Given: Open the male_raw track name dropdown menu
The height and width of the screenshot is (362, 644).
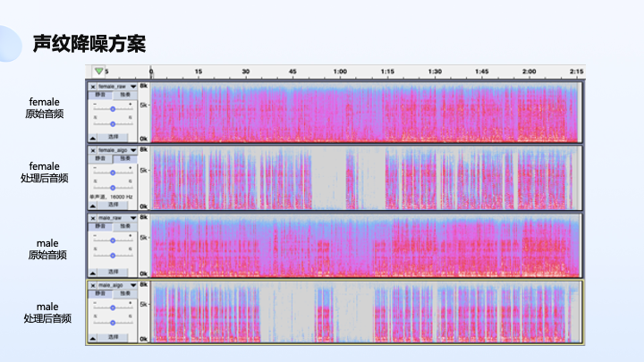Looking at the screenshot, I should pos(133,218).
